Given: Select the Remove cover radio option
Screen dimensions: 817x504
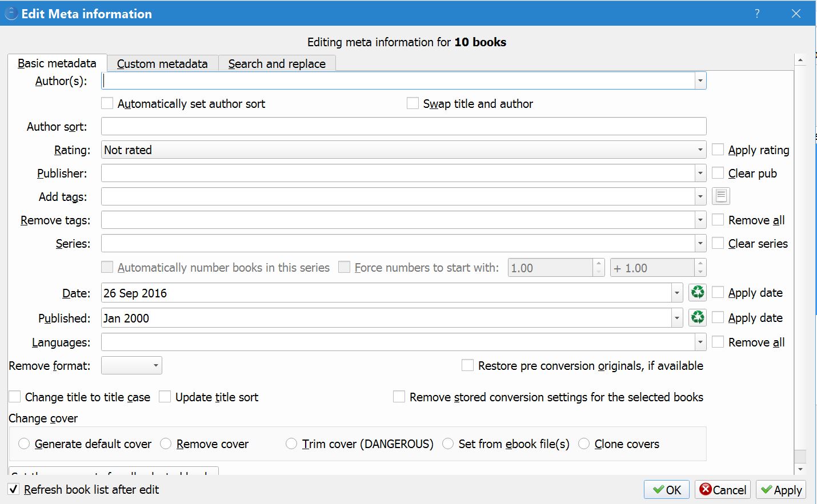Looking at the screenshot, I should (x=166, y=444).
